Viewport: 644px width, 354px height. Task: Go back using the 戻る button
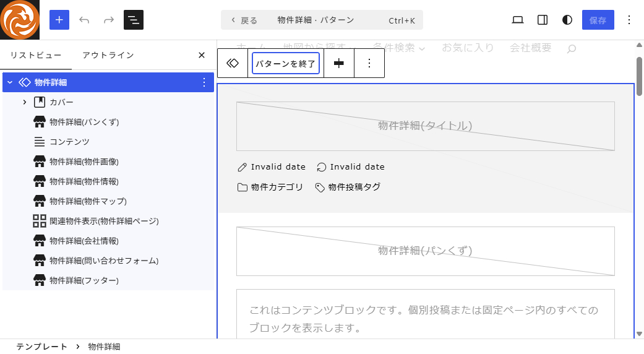(244, 20)
